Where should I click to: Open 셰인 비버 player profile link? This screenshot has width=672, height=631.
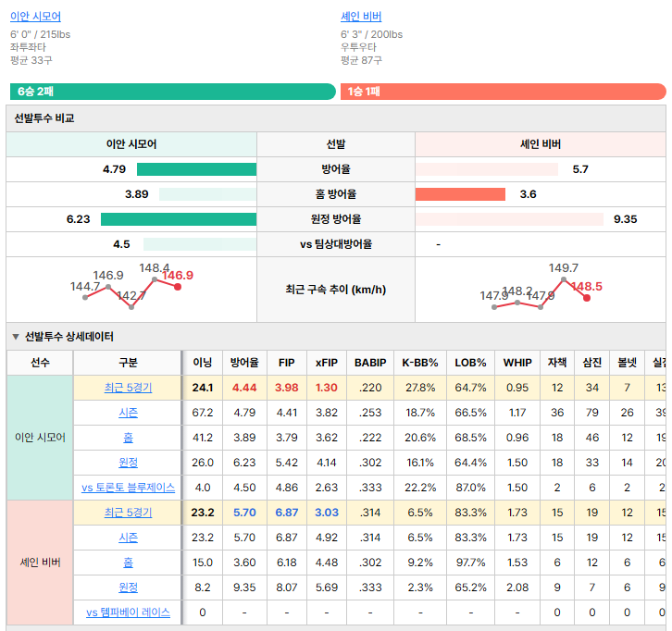(361, 17)
